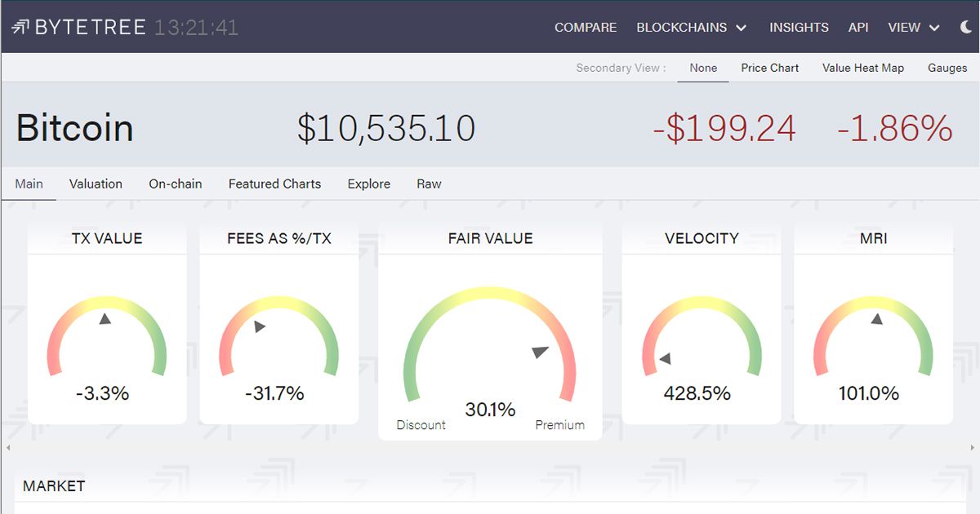980x514 pixels.
Task: Click the 101.0% MRI reading
Action: tap(869, 393)
